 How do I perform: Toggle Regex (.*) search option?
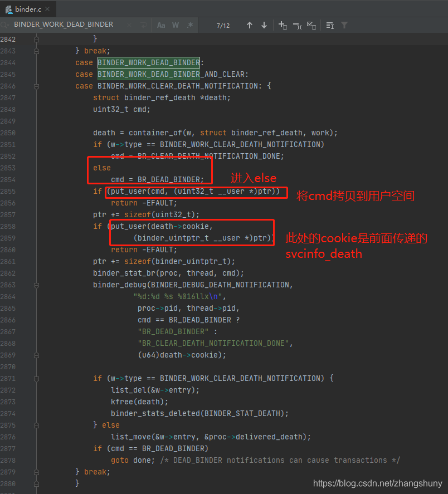pyautogui.click(x=190, y=25)
